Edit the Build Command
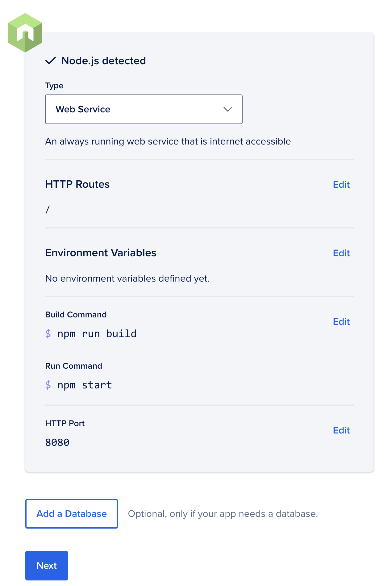 click(x=341, y=322)
